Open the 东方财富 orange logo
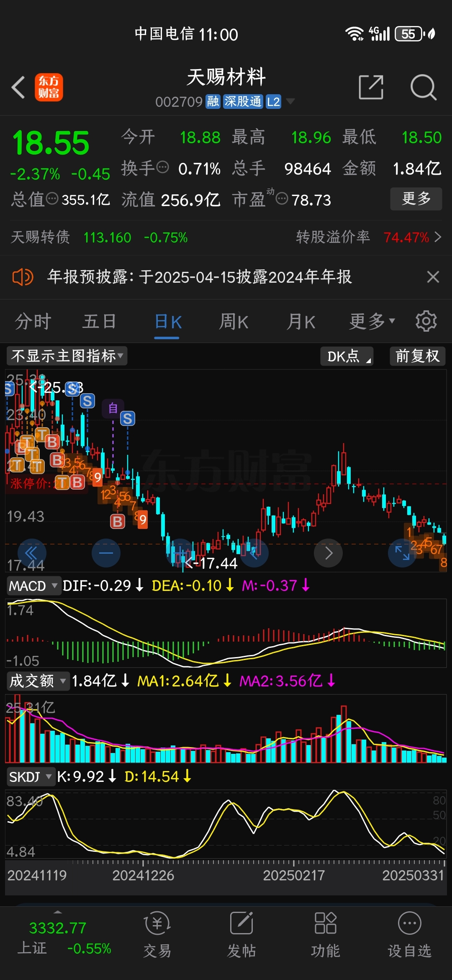The height and width of the screenshot is (980, 452). click(49, 88)
